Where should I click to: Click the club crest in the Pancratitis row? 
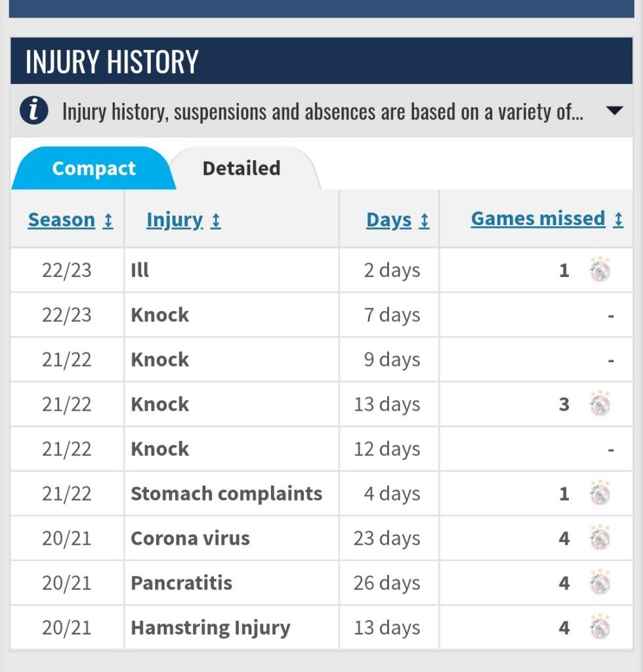(600, 583)
